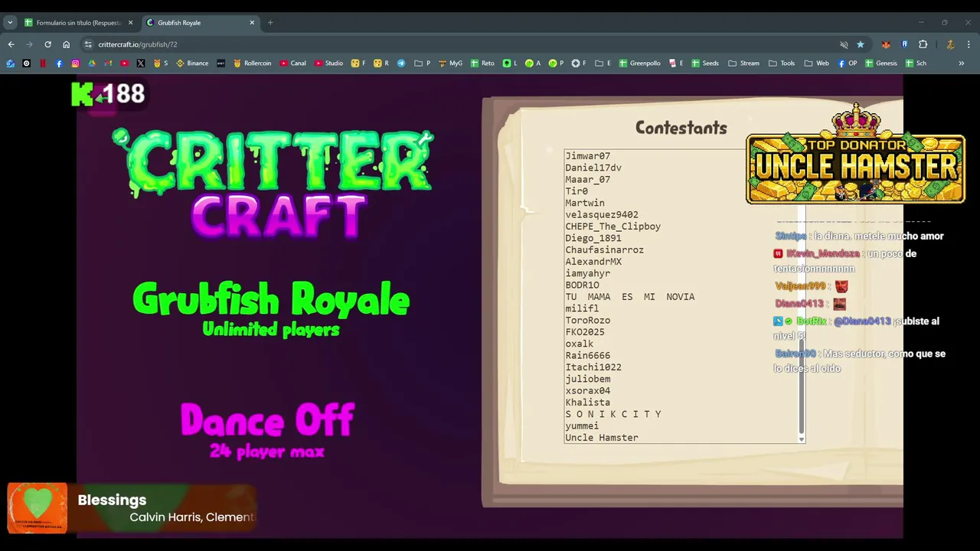
Task: Open the Rollercoin bookmark
Action: (252, 64)
